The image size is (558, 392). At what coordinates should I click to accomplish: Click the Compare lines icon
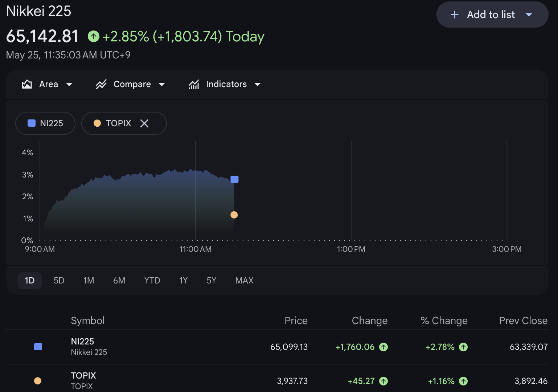click(101, 84)
